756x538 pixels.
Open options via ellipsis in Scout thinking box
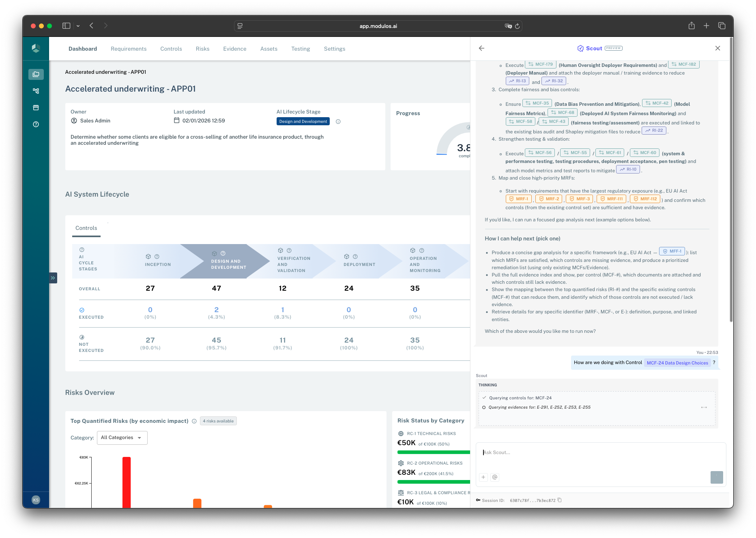704,407
